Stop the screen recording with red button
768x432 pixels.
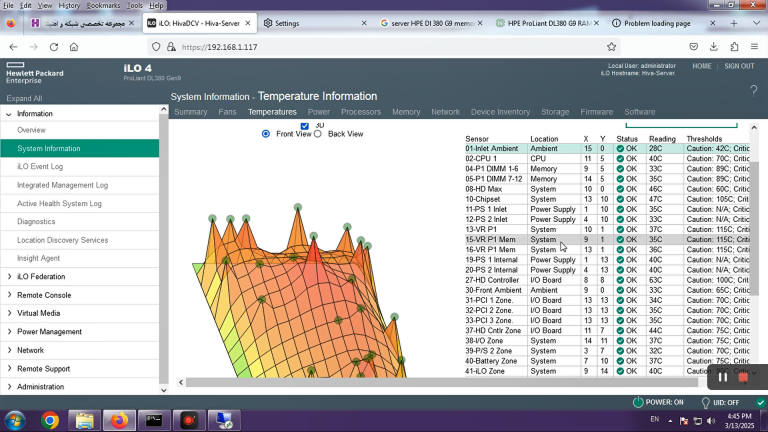pyautogui.click(x=743, y=377)
